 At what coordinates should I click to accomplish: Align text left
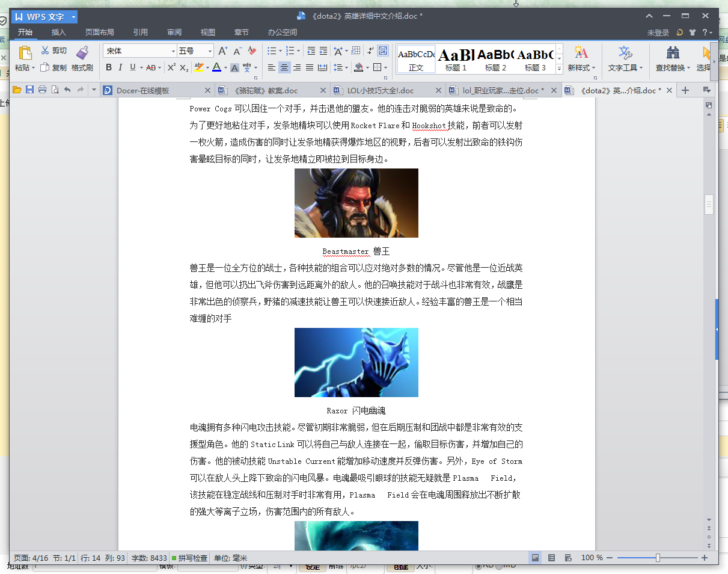[272, 67]
